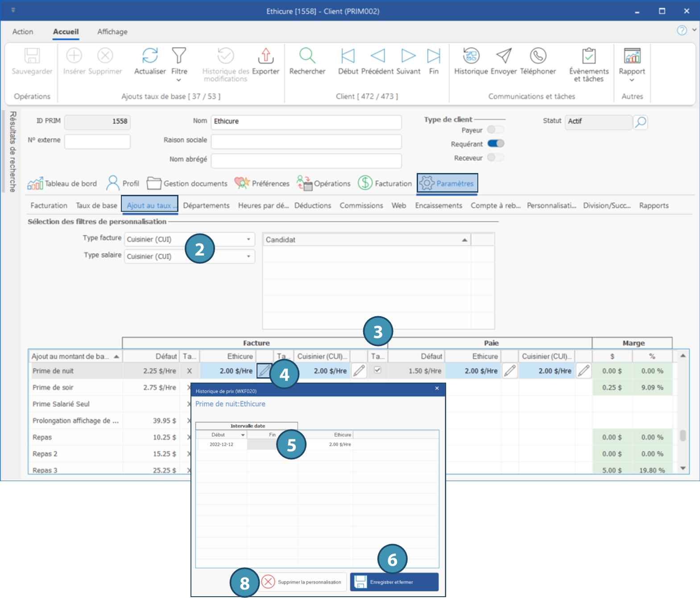Enable the Payeur toggle

pyautogui.click(x=495, y=130)
